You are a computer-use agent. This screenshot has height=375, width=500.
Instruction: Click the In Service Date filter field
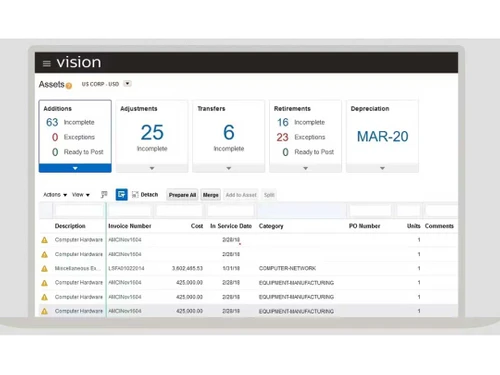point(231,211)
